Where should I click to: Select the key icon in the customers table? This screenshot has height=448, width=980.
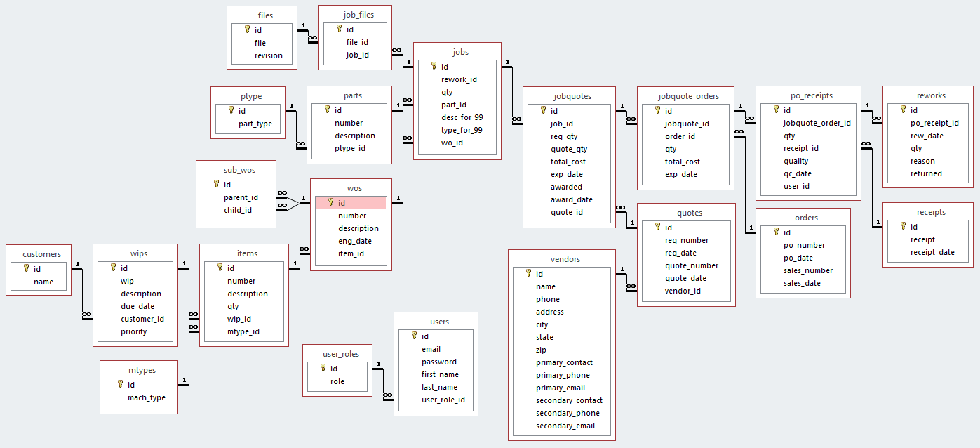point(26,268)
